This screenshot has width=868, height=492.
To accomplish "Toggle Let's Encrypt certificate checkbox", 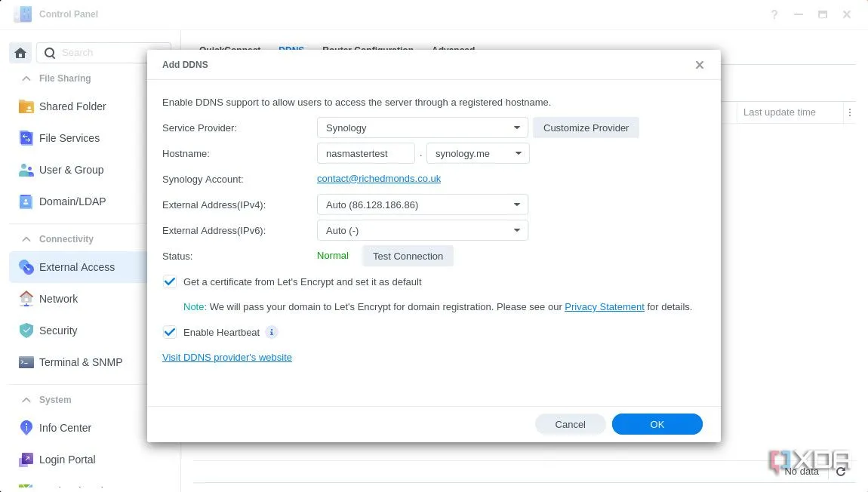I will [169, 281].
